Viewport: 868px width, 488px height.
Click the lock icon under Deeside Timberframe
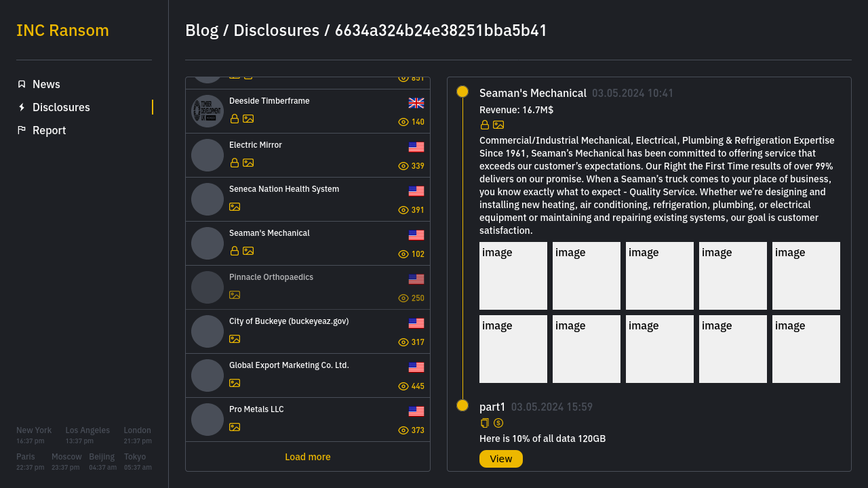pyautogui.click(x=235, y=119)
